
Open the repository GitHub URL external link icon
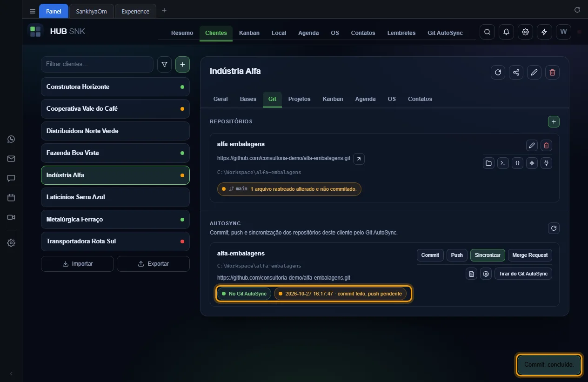tap(359, 159)
